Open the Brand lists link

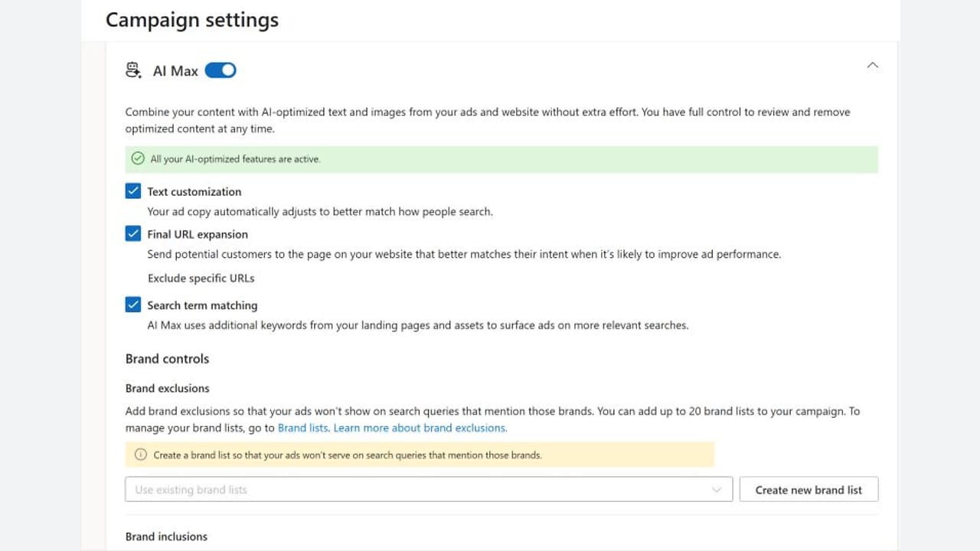(303, 428)
